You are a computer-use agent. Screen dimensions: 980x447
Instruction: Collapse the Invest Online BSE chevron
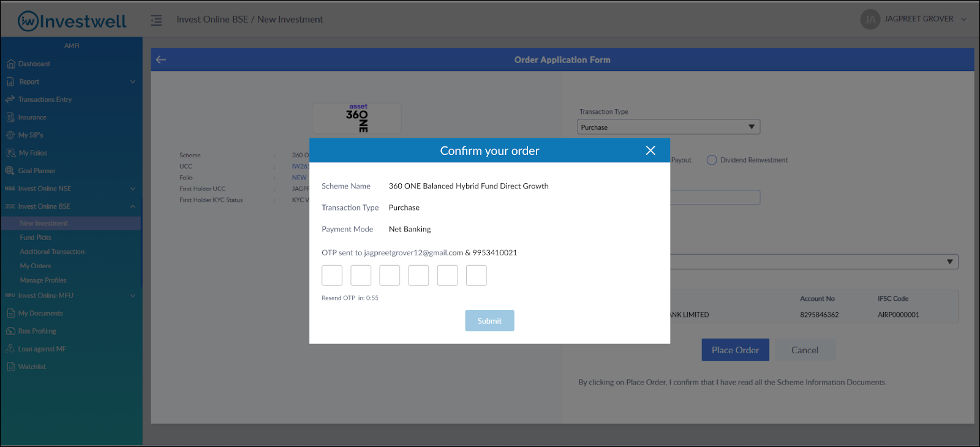(x=133, y=206)
